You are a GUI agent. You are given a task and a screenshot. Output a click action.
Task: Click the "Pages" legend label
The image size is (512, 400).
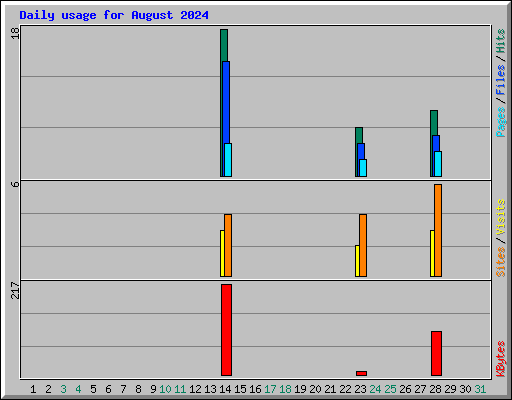tap(501, 122)
